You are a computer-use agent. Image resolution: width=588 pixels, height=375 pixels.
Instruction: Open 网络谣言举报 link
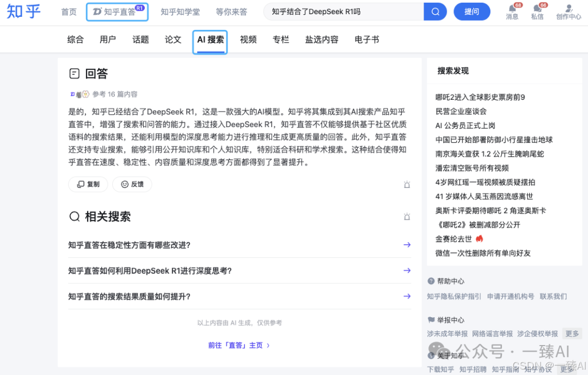(x=492, y=334)
